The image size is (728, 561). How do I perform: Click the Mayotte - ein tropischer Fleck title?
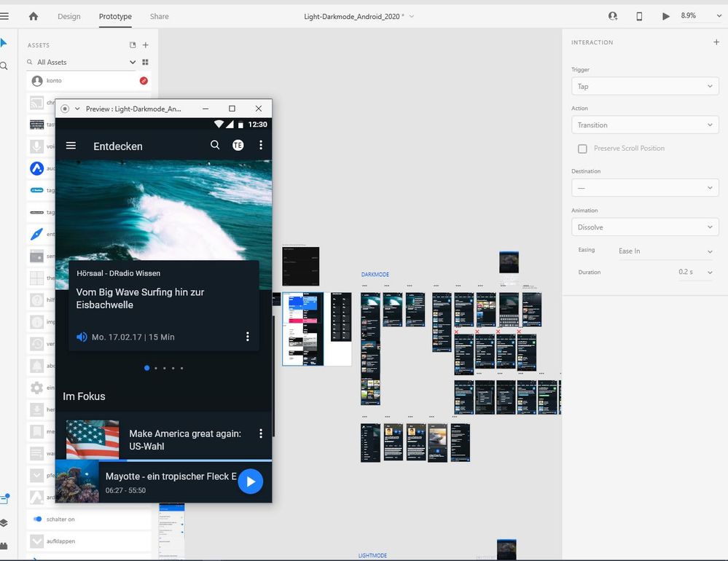[171, 476]
